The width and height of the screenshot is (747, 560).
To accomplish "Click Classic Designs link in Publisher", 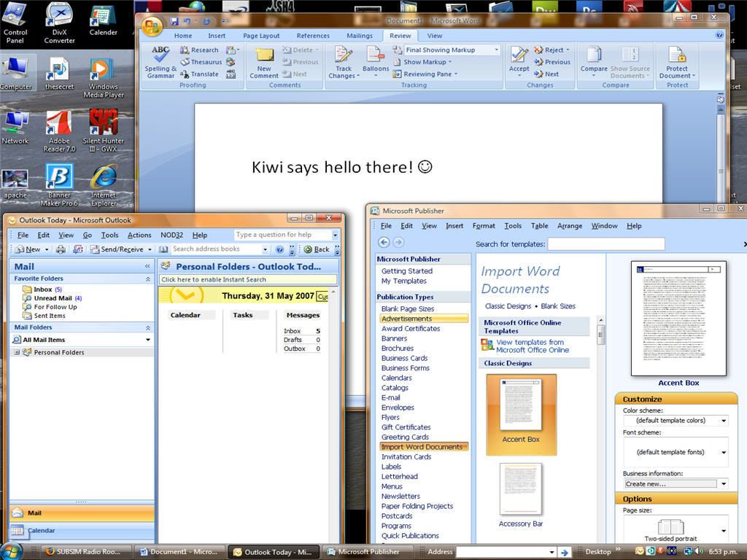I will coord(508,306).
